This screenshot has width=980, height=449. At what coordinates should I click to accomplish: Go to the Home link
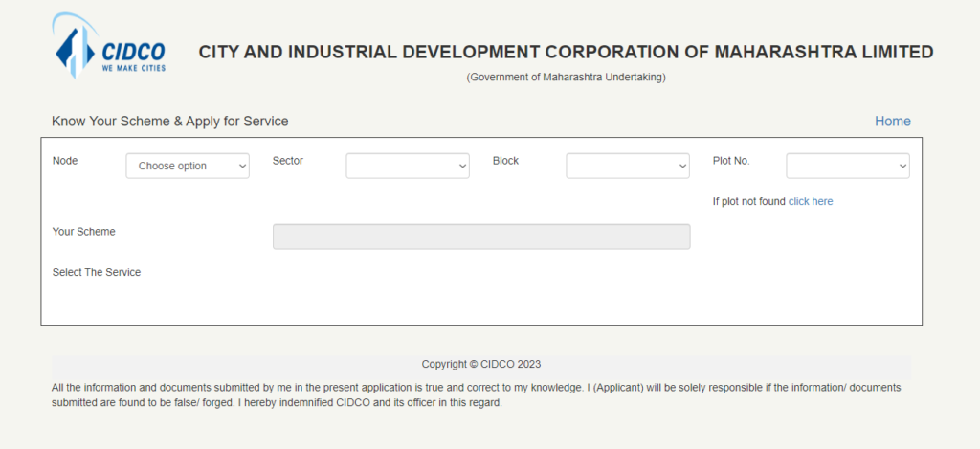892,122
